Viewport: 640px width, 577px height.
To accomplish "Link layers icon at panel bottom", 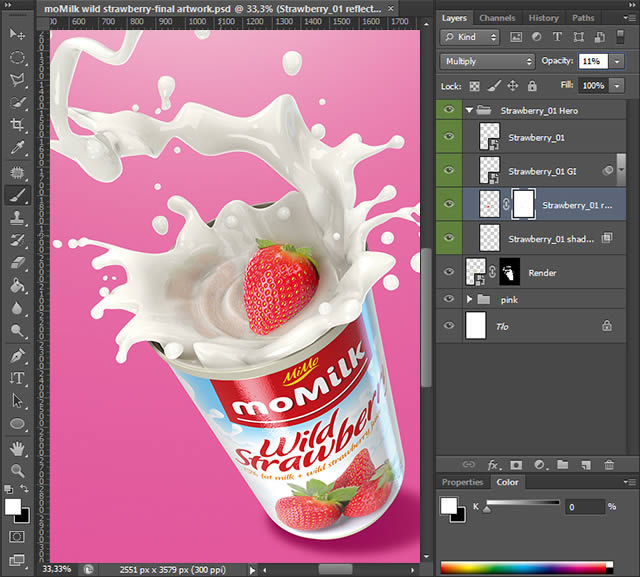I will (469, 464).
